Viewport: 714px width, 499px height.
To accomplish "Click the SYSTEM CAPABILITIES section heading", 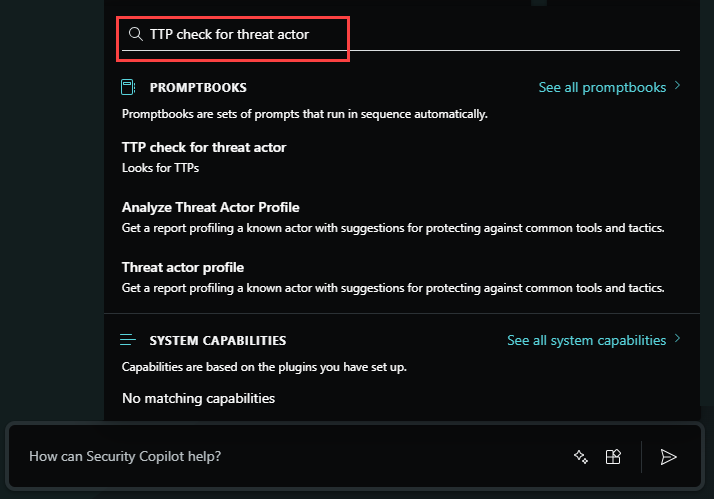I will [x=218, y=341].
